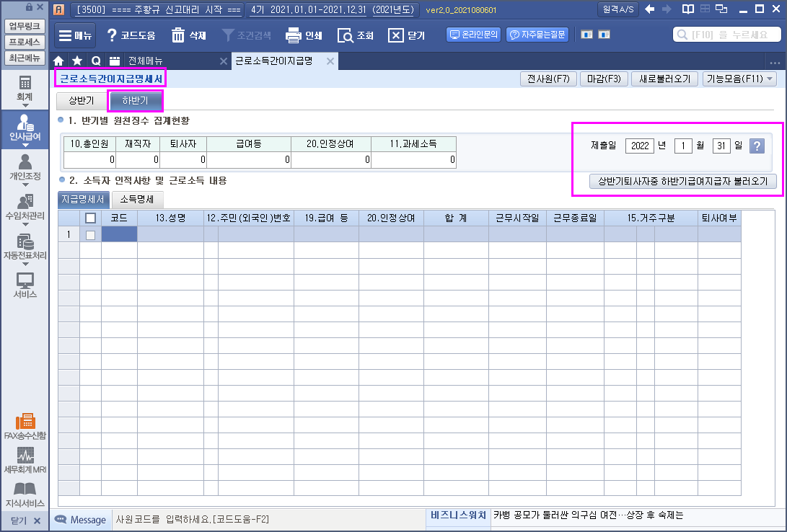Click 전사원(F7) button

coord(548,79)
